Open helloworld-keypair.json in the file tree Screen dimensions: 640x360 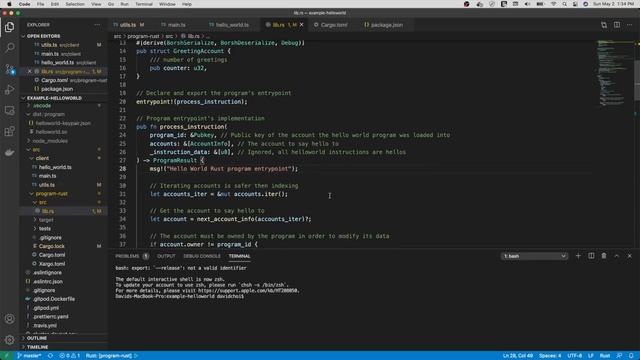tap(63, 123)
